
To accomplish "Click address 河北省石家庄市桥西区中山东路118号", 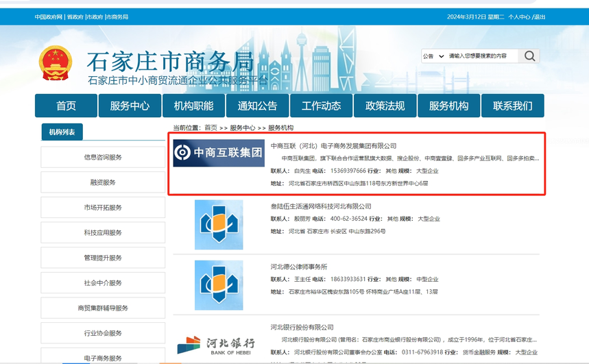I will pyautogui.click(x=359, y=183).
